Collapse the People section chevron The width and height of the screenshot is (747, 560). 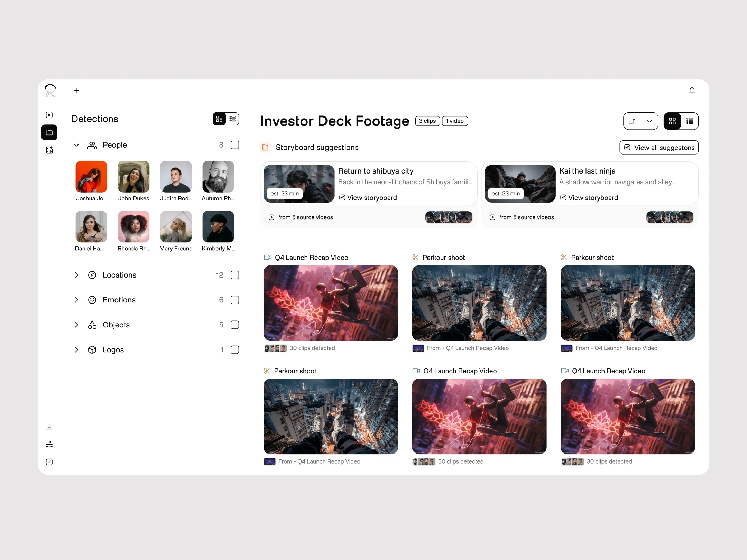coord(76,145)
